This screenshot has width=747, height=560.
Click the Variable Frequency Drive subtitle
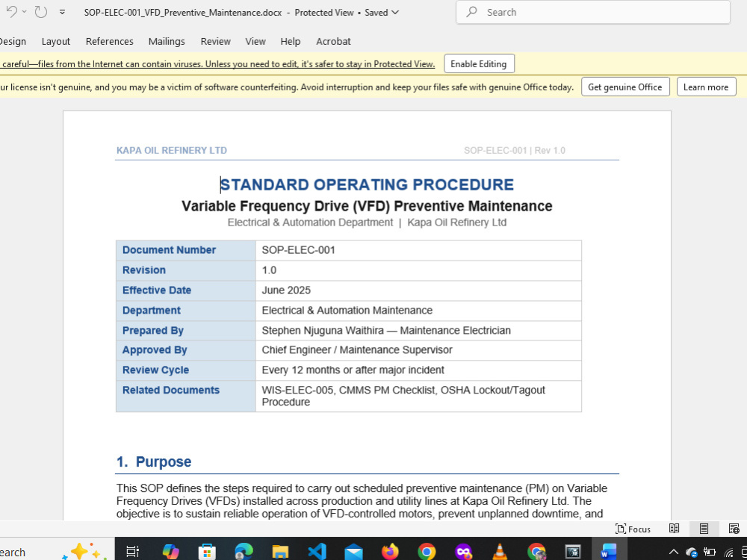tap(367, 206)
